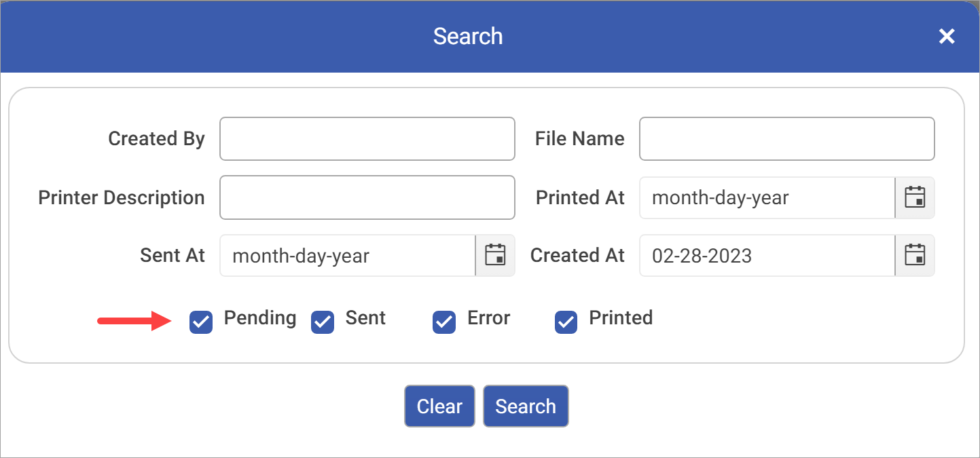Viewport: 980px width, 458px height.
Task: Click the Created At field showing 02-28-2023
Action: point(766,256)
